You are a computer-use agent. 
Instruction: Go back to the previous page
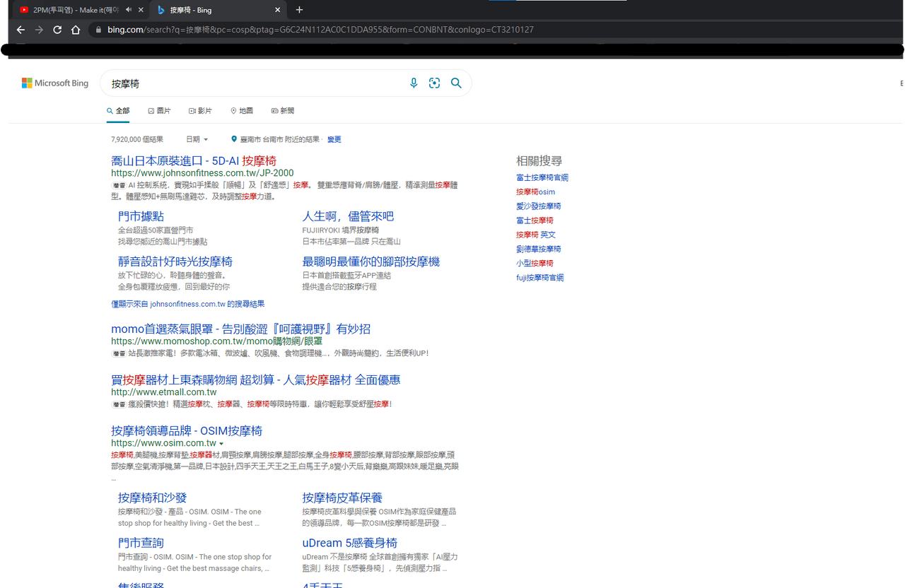coord(21,30)
